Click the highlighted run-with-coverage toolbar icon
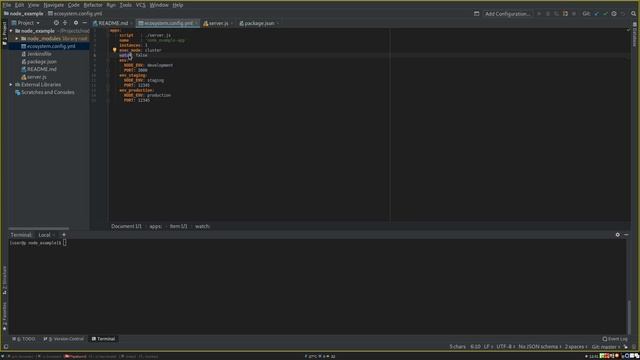The height and width of the screenshot is (360, 640). (565, 13)
